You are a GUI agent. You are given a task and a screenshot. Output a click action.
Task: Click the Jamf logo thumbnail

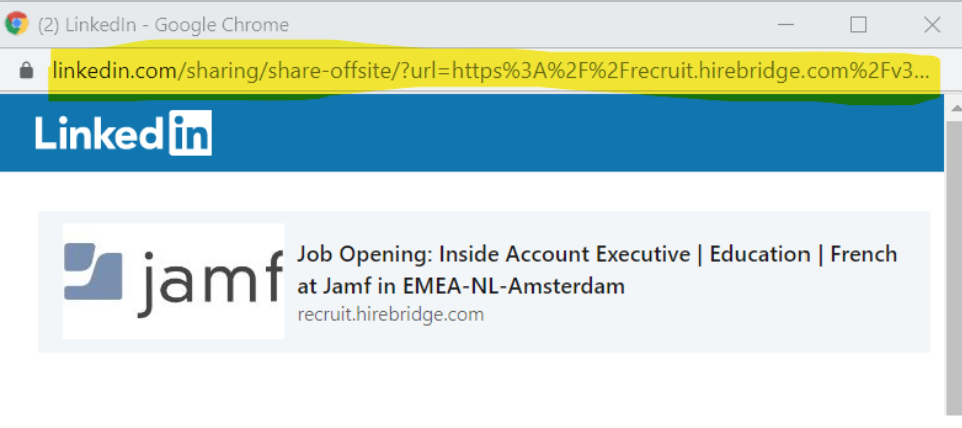[173, 281]
